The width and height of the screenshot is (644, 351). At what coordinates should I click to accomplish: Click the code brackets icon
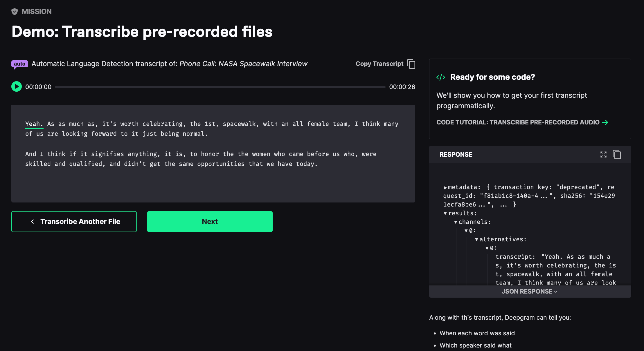[x=441, y=77]
